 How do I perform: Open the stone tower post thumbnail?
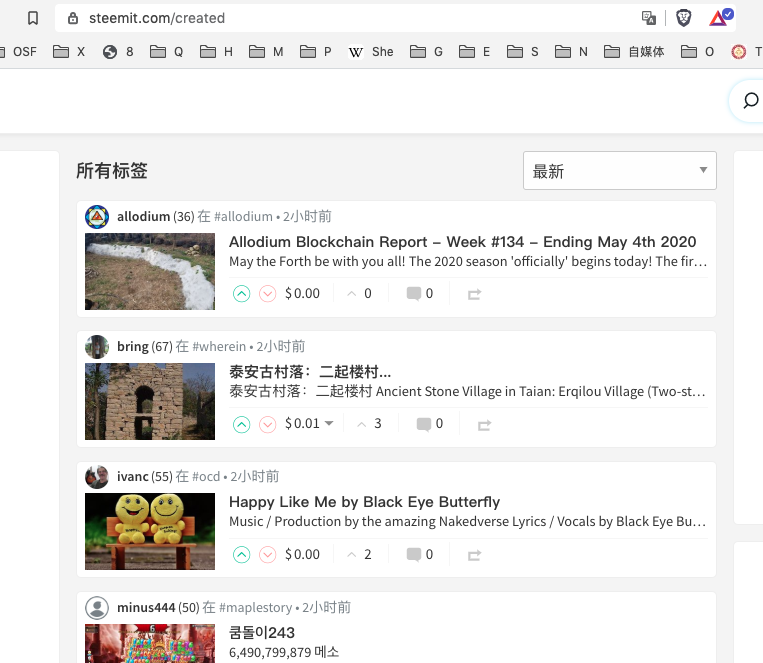click(150, 402)
